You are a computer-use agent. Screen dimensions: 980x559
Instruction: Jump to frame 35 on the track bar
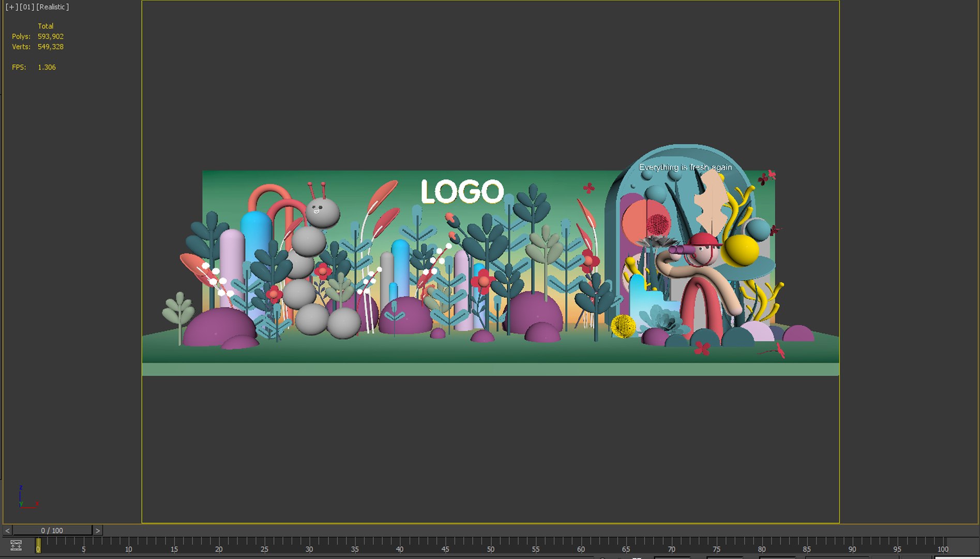[x=355, y=549]
